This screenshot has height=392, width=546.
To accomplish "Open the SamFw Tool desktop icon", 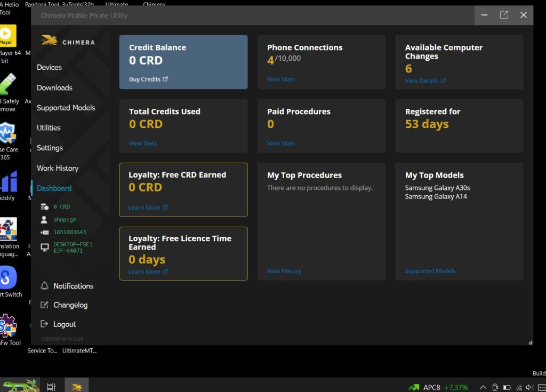I will point(9,330).
